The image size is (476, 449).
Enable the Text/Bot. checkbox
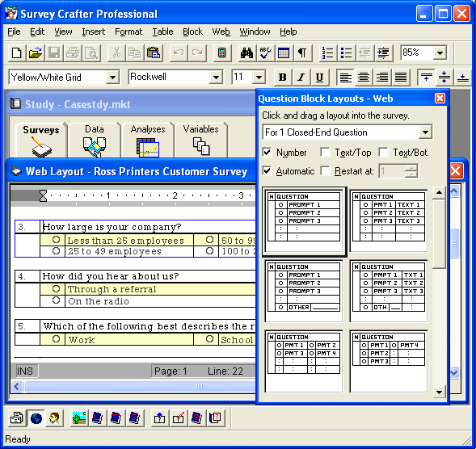pyautogui.click(x=383, y=153)
